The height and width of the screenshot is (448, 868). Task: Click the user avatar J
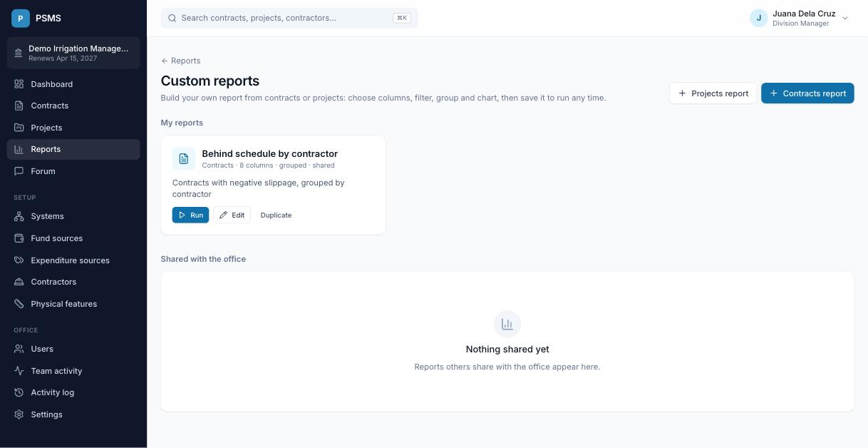[758, 18]
